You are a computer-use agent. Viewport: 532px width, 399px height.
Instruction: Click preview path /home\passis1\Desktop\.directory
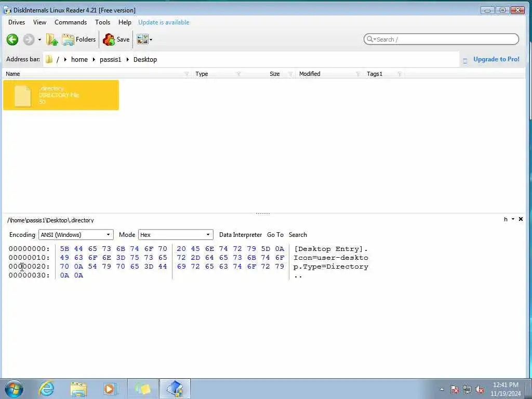coord(50,220)
